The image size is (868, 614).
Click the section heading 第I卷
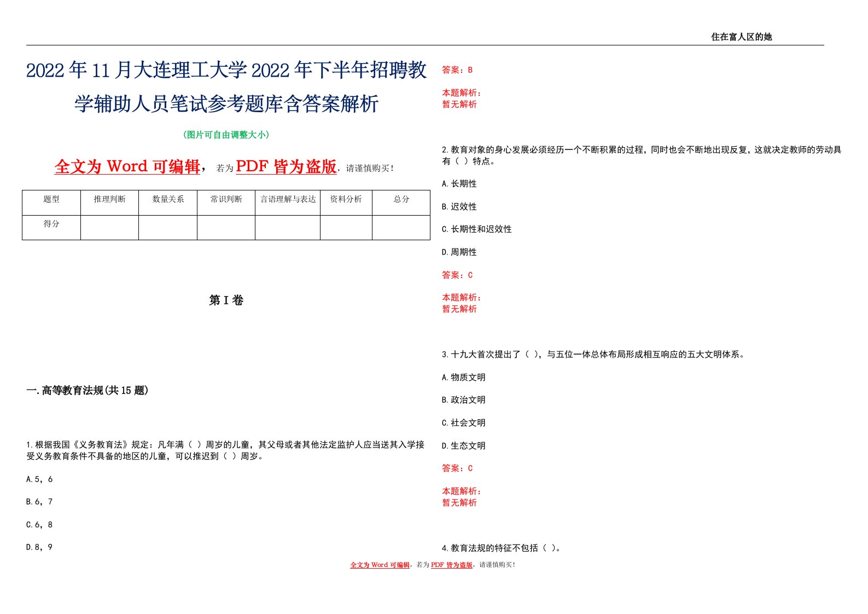click(x=226, y=300)
